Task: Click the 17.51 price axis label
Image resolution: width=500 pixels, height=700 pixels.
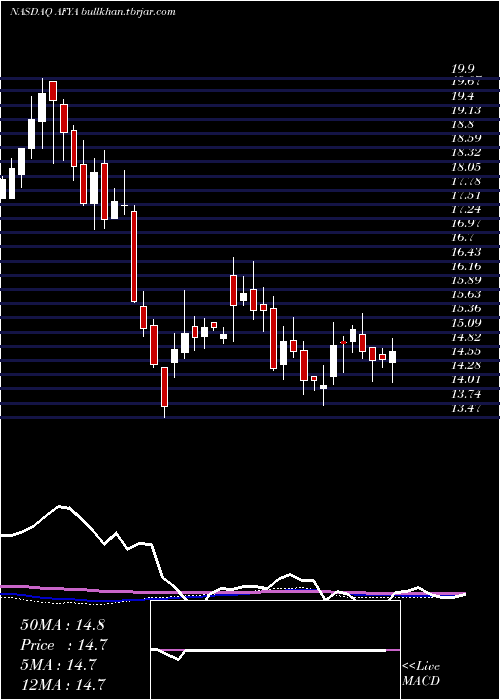Action: pyautogui.click(x=466, y=196)
